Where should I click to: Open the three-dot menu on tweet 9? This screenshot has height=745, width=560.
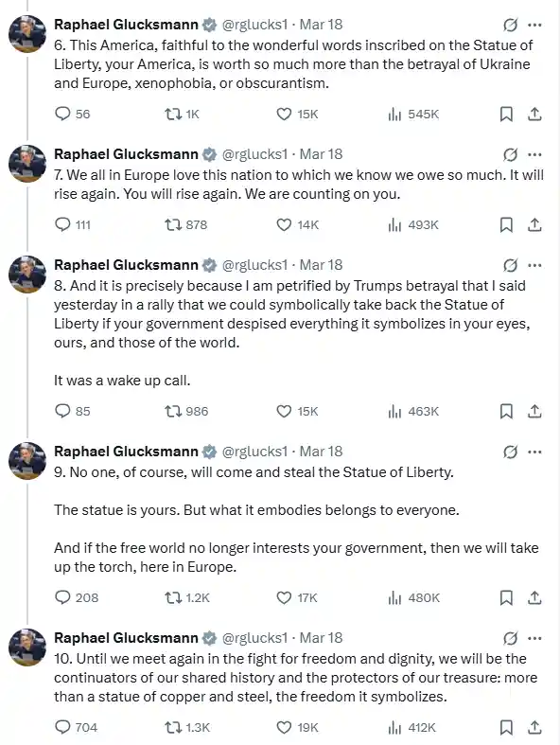click(534, 452)
